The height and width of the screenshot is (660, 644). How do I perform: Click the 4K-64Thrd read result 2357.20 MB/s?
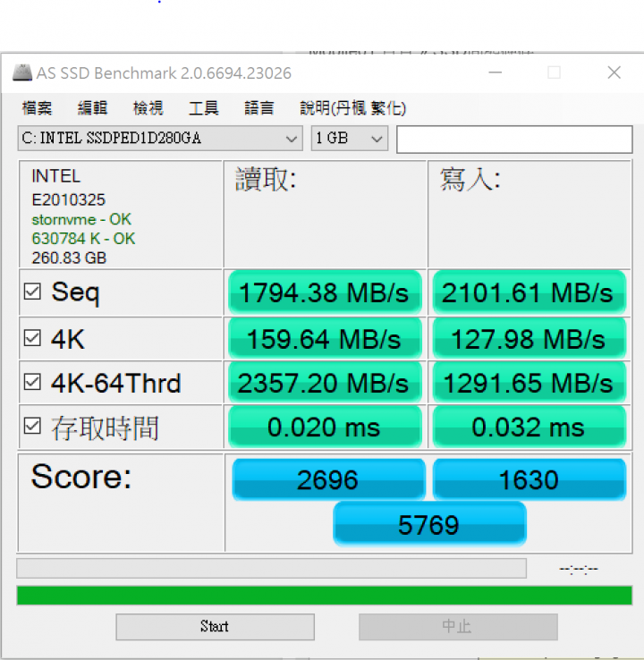click(x=325, y=383)
